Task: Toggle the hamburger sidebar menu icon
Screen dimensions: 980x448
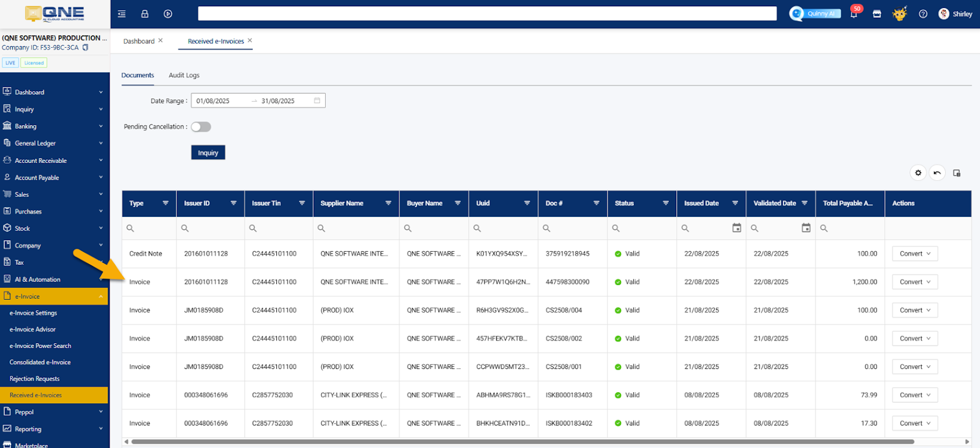Action: [x=121, y=13]
